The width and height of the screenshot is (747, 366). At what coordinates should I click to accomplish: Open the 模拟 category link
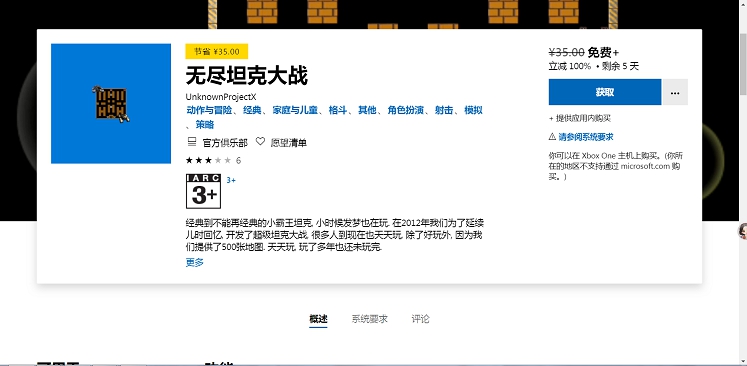(474, 110)
